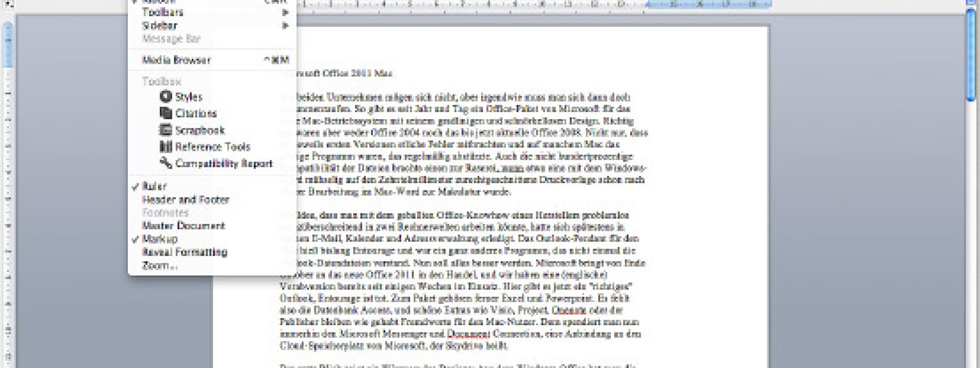Choose the Master Document view
This screenshot has height=368, width=980.
212,226
